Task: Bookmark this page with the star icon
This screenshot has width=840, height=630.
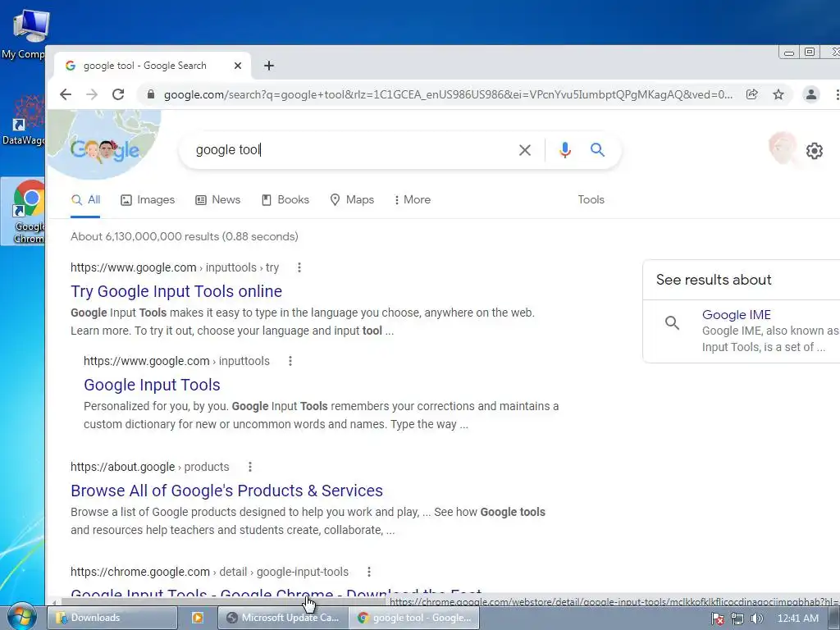Action: click(778, 95)
